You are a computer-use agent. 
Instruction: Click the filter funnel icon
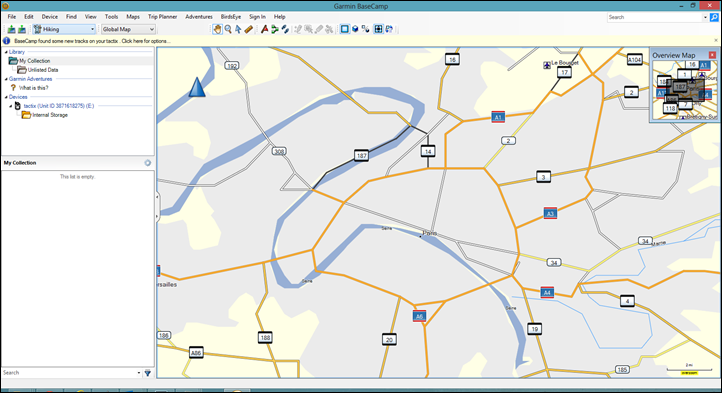[x=148, y=373]
